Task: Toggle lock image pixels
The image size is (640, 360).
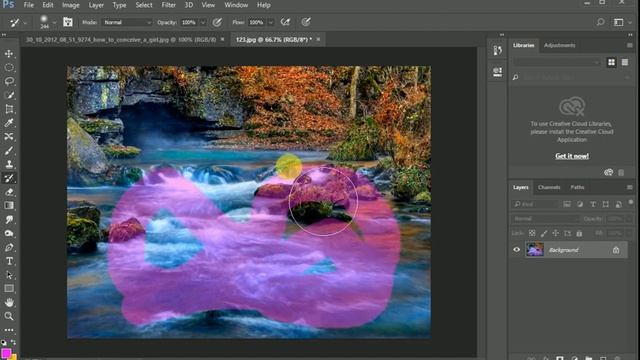Action: tap(544, 233)
